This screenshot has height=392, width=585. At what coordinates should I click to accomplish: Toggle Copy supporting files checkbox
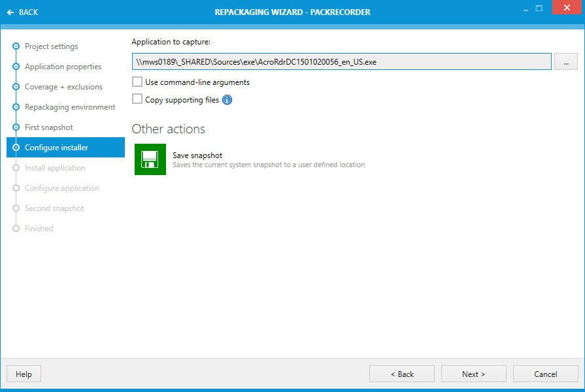137,99
